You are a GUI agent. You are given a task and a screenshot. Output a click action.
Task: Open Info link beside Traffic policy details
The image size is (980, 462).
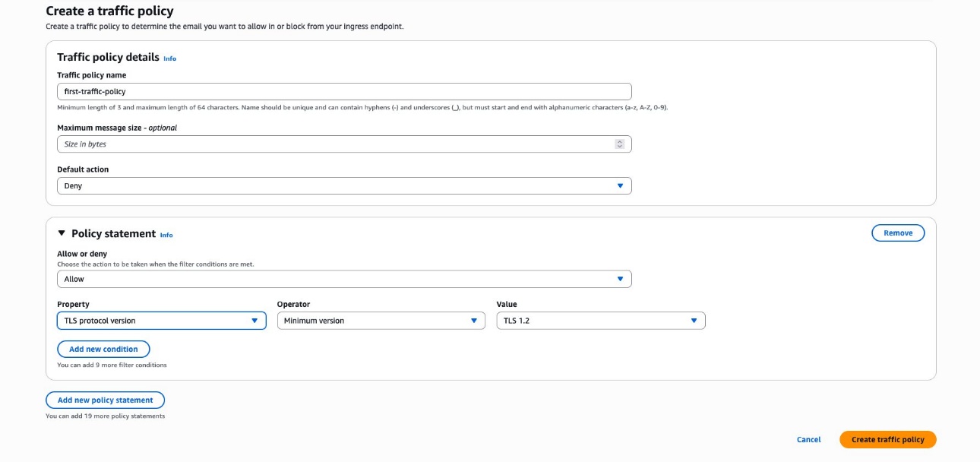click(169, 59)
